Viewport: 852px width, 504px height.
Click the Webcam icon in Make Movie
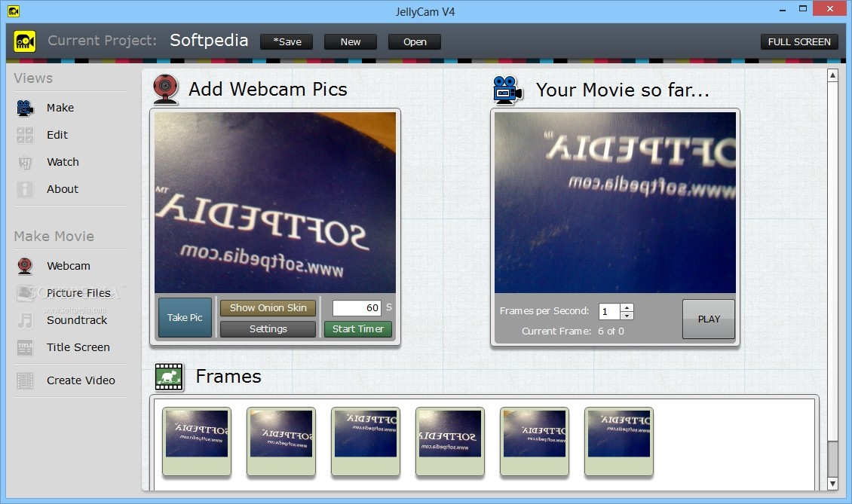coord(25,266)
